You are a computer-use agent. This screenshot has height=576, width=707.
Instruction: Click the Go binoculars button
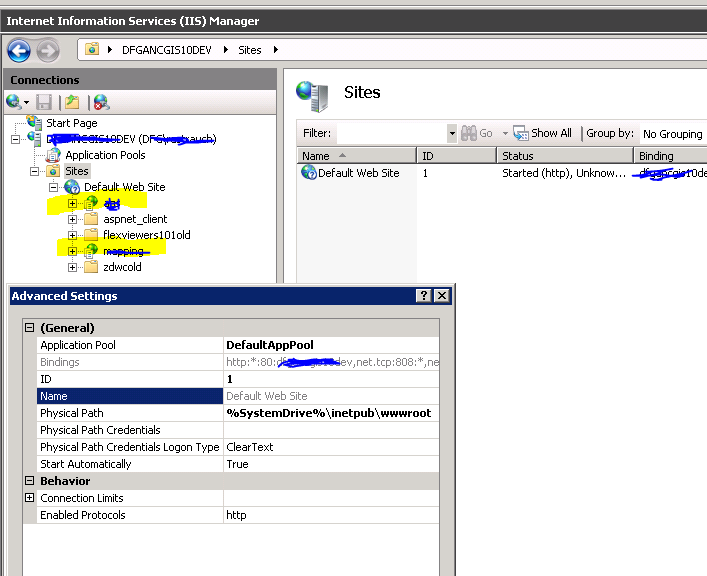477,134
